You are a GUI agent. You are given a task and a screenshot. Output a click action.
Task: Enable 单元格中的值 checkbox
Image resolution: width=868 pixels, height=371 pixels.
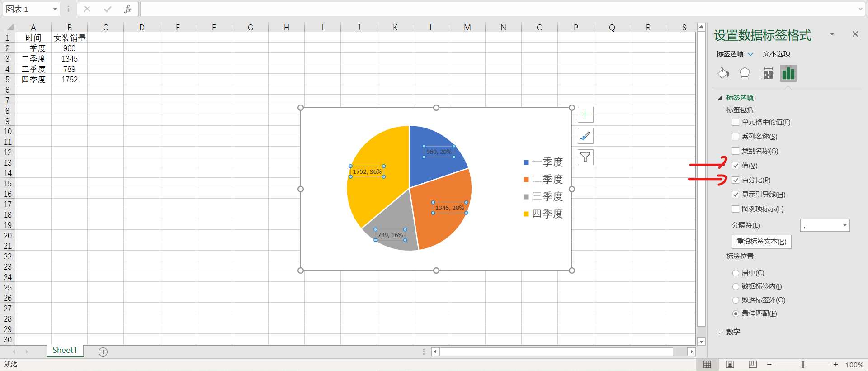(x=736, y=122)
